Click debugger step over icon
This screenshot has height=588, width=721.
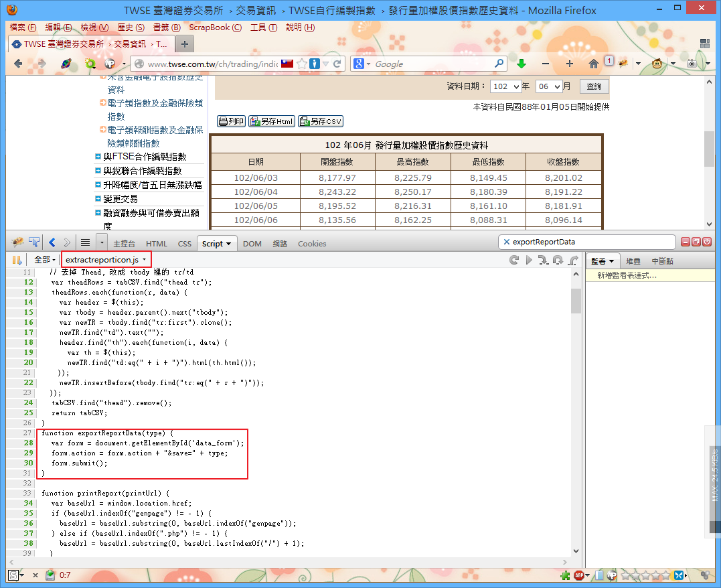[558, 260]
